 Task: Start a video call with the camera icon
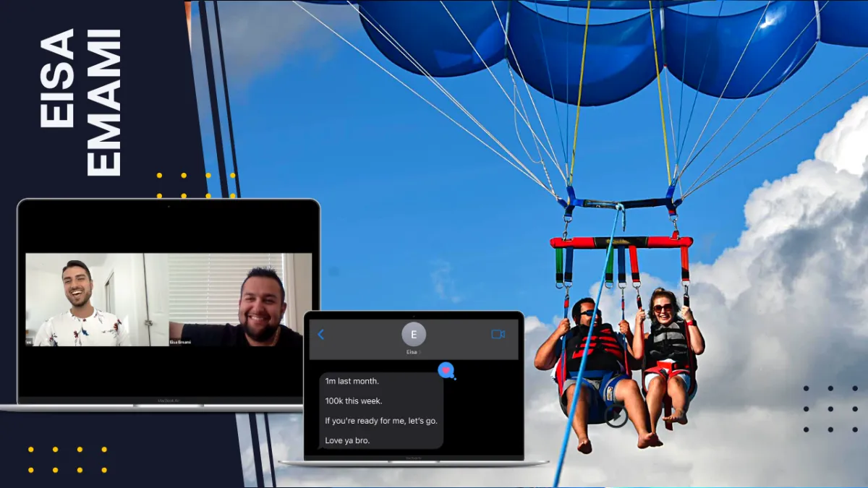point(498,334)
